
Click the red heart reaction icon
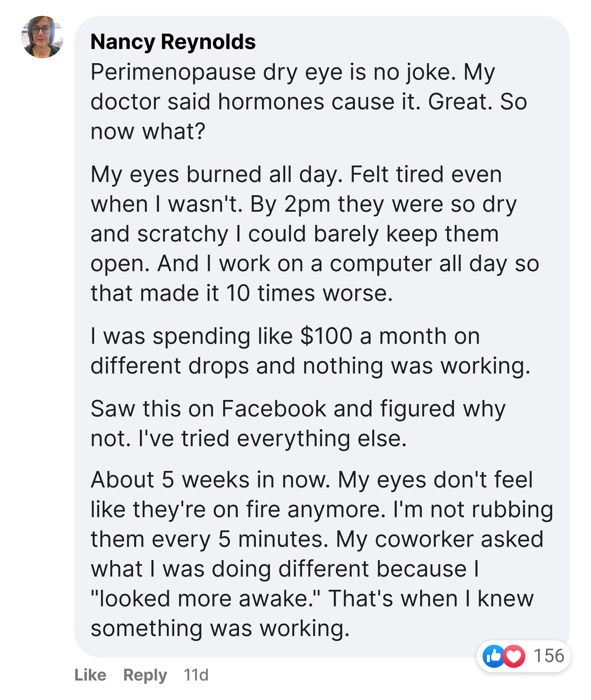[x=514, y=656]
